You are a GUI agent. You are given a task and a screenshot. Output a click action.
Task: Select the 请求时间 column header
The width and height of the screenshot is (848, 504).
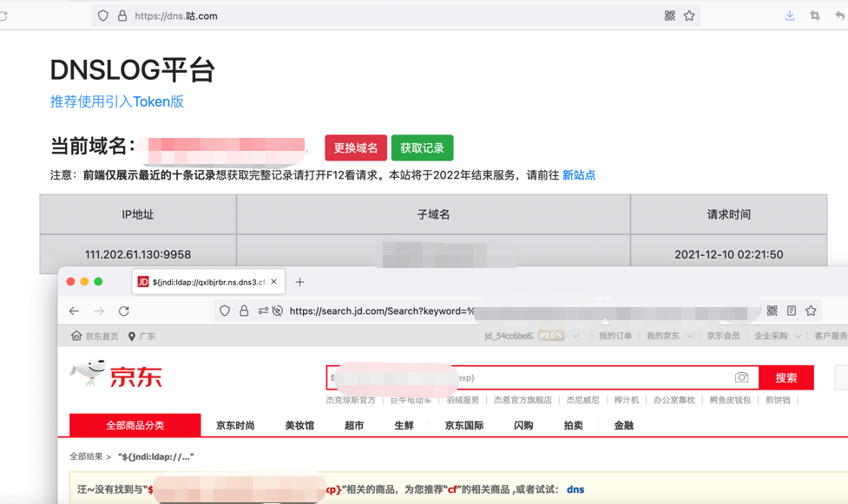728,214
